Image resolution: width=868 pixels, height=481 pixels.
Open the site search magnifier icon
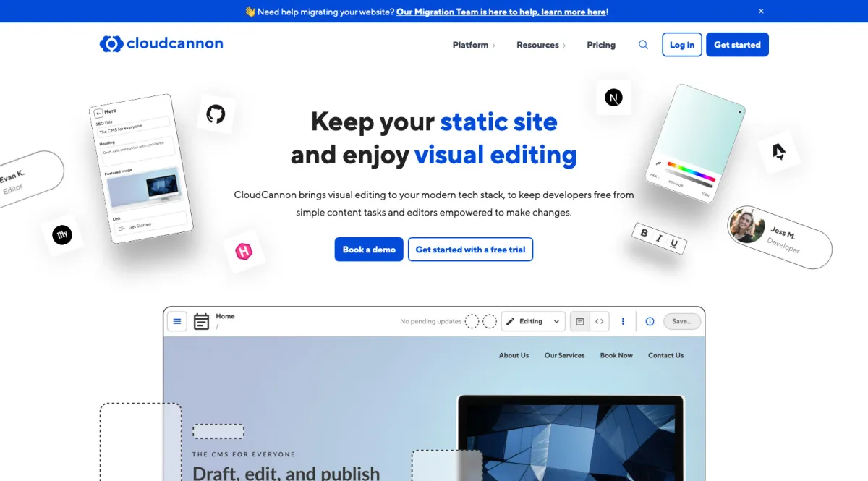tap(643, 45)
